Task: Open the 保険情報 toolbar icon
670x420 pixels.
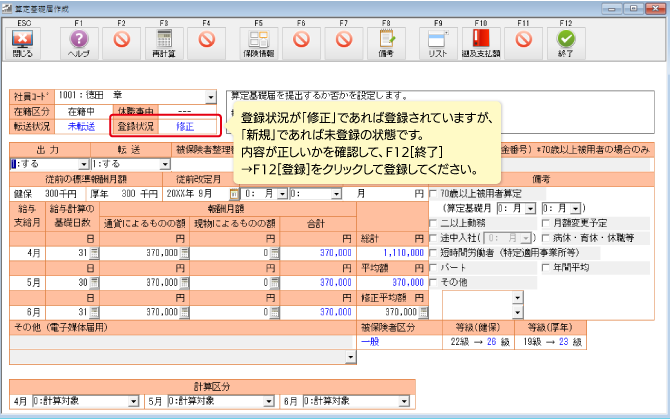Action: click(260, 40)
